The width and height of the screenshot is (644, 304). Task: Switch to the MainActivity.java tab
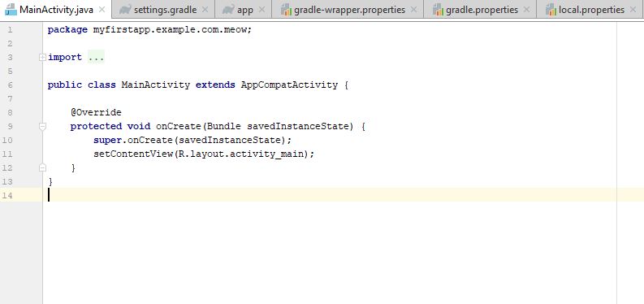56,10
